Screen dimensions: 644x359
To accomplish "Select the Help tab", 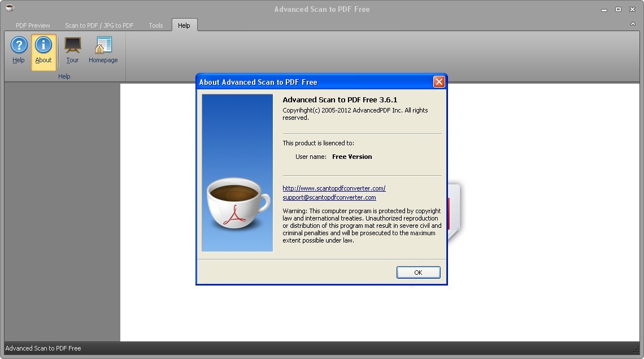I will [x=184, y=25].
